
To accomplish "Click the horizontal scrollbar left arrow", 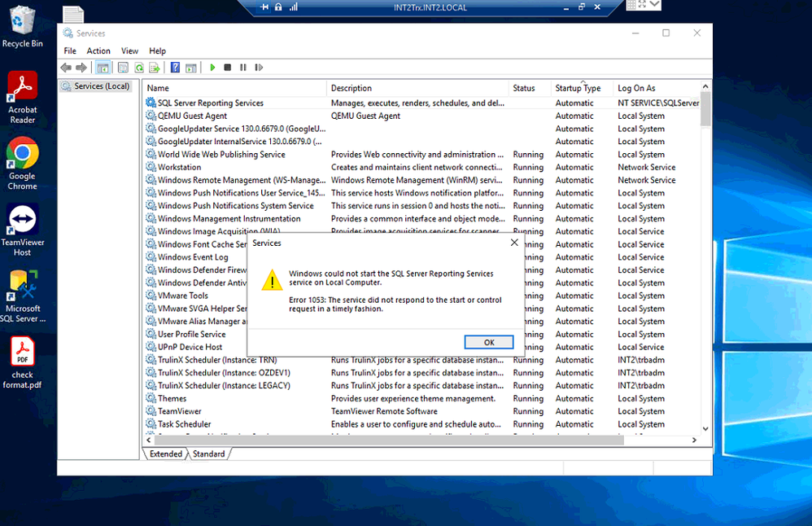I will [149, 440].
